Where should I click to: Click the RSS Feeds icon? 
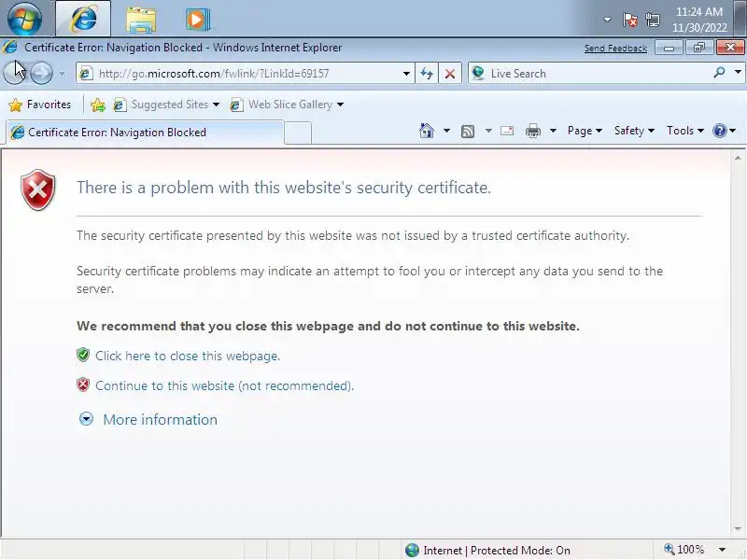468,131
